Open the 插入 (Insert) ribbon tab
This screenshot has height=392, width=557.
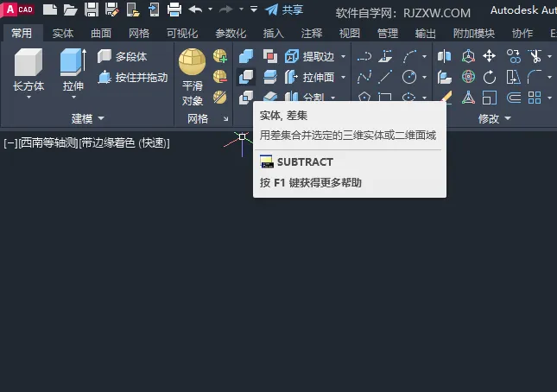click(273, 34)
